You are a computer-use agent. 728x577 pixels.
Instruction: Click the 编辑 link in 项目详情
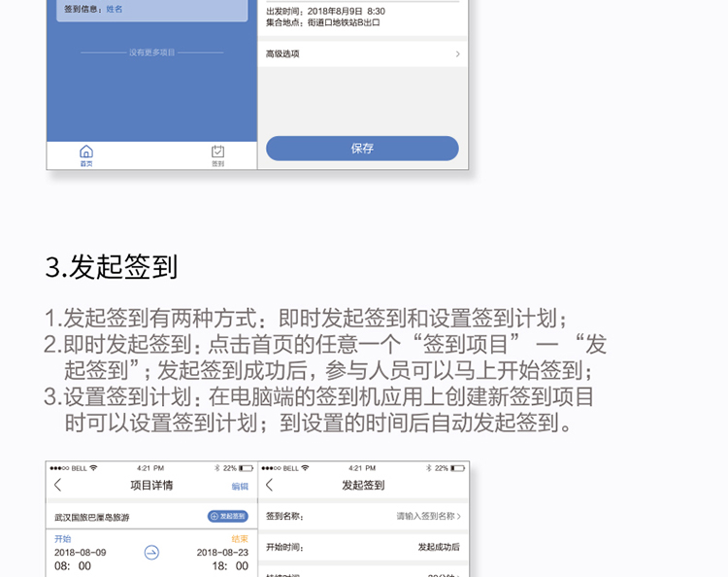[x=240, y=486]
